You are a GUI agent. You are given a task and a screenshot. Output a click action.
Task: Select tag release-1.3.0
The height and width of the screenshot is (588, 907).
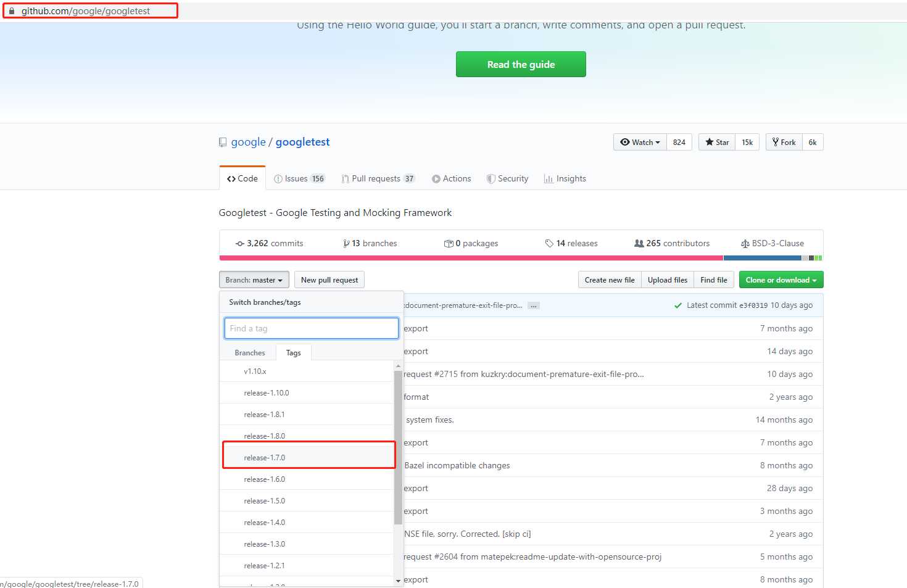tap(307, 544)
